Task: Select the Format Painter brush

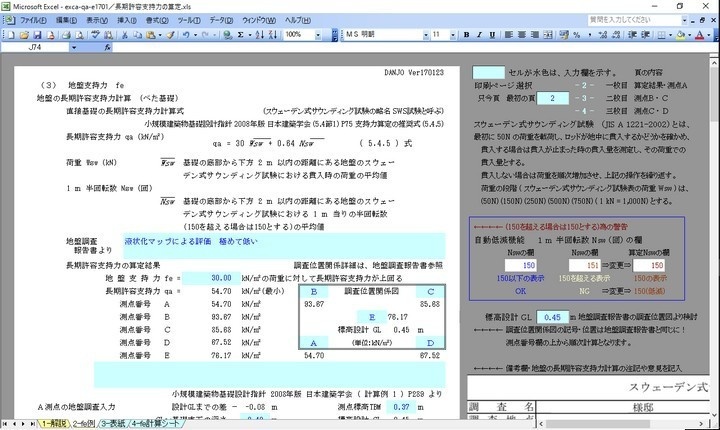Action: click(x=170, y=35)
